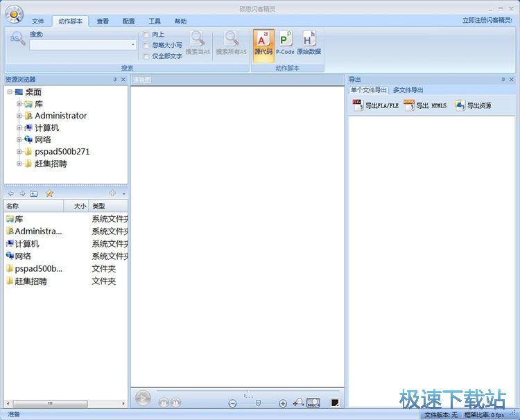Click the application orb button
Viewport: 520px width, 420px height.
click(x=14, y=15)
